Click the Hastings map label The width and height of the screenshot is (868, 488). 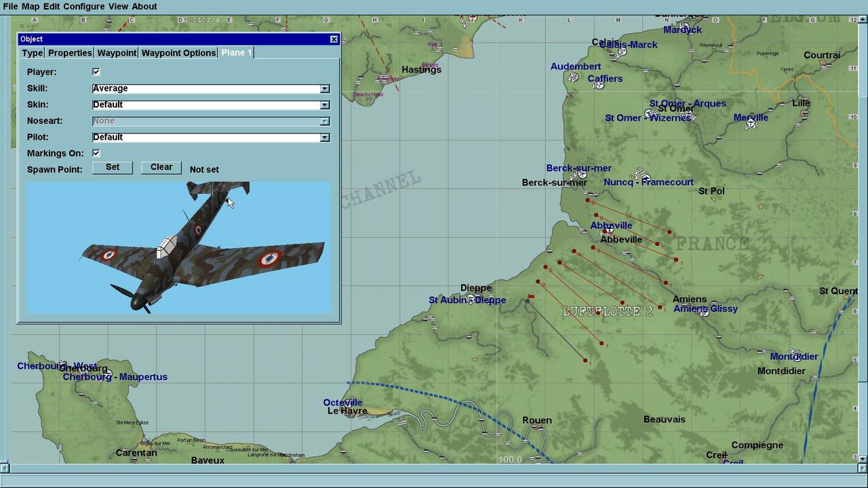tap(421, 70)
